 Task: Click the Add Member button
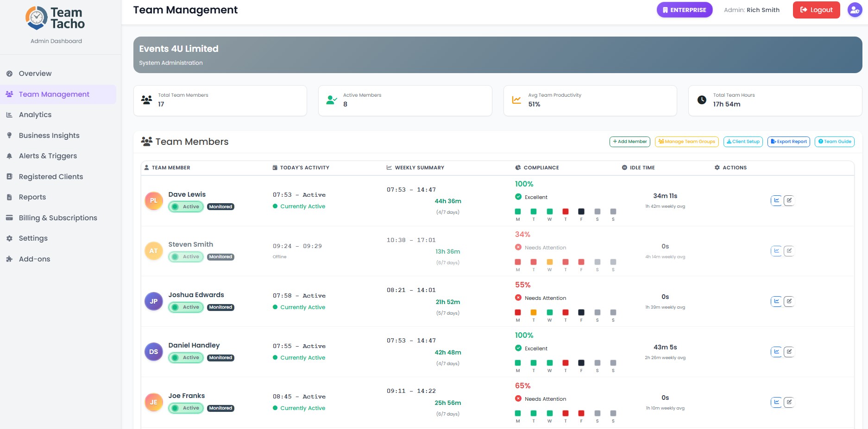(630, 142)
